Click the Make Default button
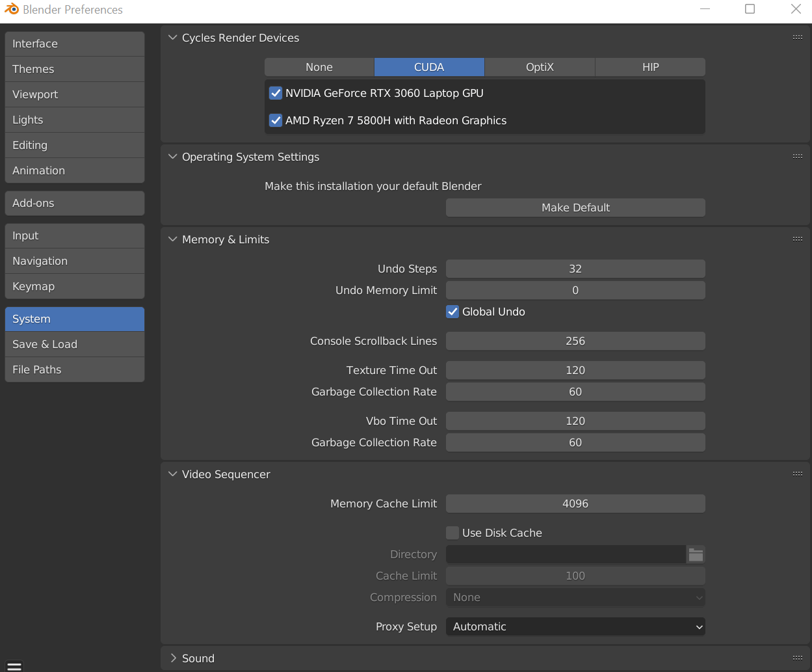 point(575,208)
